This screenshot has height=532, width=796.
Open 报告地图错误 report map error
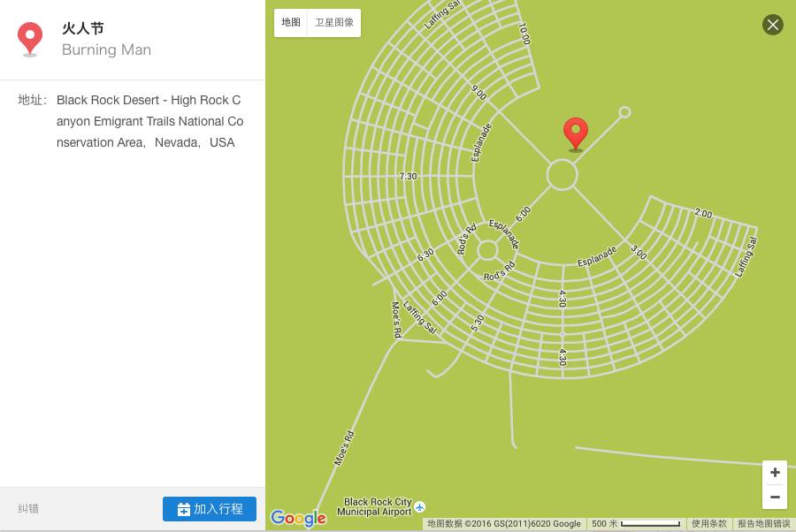[763, 523]
